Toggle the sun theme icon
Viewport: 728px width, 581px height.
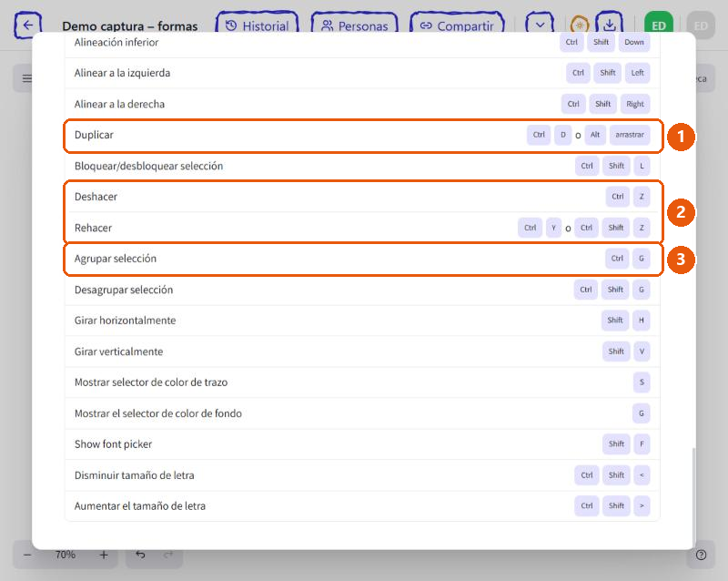pyautogui.click(x=579, y=25)
